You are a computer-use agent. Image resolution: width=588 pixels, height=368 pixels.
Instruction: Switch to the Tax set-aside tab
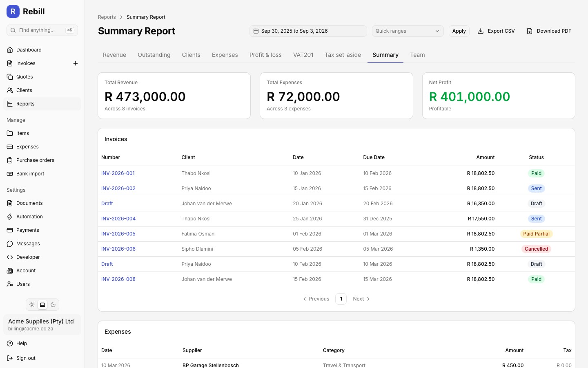click(343, 55)
